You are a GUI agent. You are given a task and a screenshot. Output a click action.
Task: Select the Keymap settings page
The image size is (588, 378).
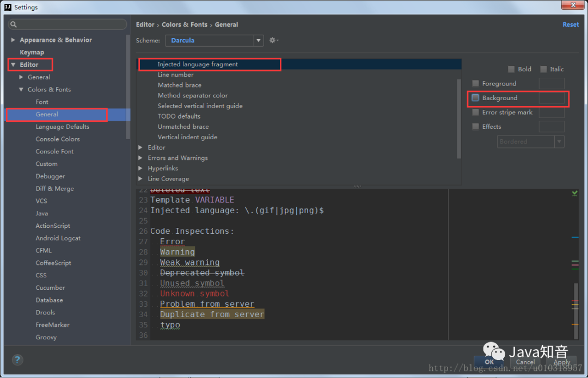32,52
